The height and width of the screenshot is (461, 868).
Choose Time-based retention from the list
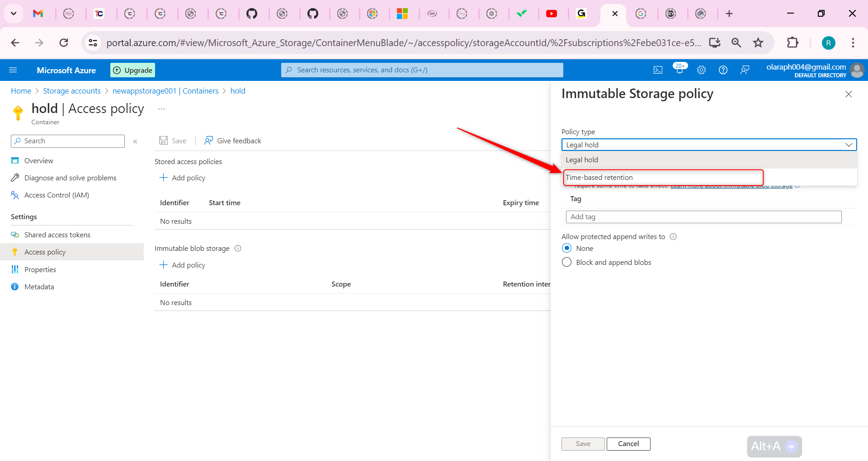pos(599,178)
